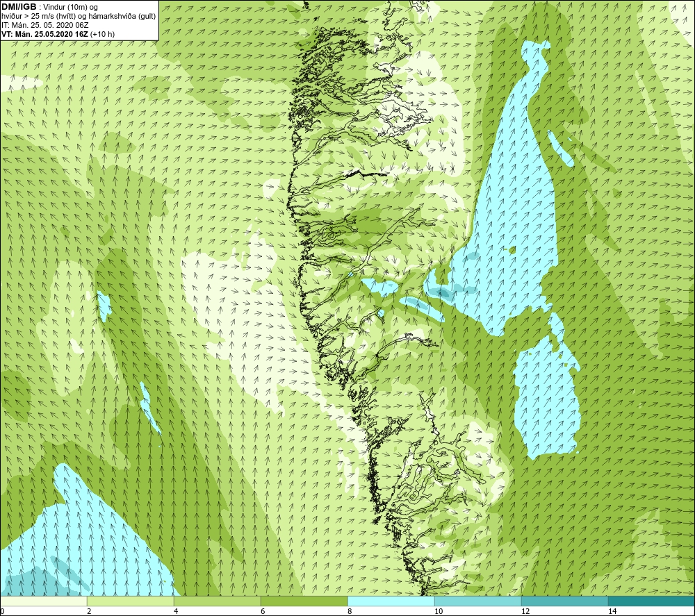Click the 'IT: Mán. 25. 05. 2020 06Z' line

pos(44,25)
